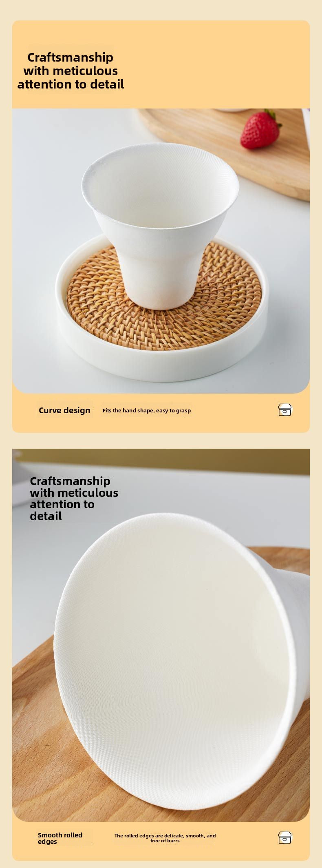The image size is (322, 868).
Task: Click the box icon beside Curve design caption
Action: tap(285, 410)
